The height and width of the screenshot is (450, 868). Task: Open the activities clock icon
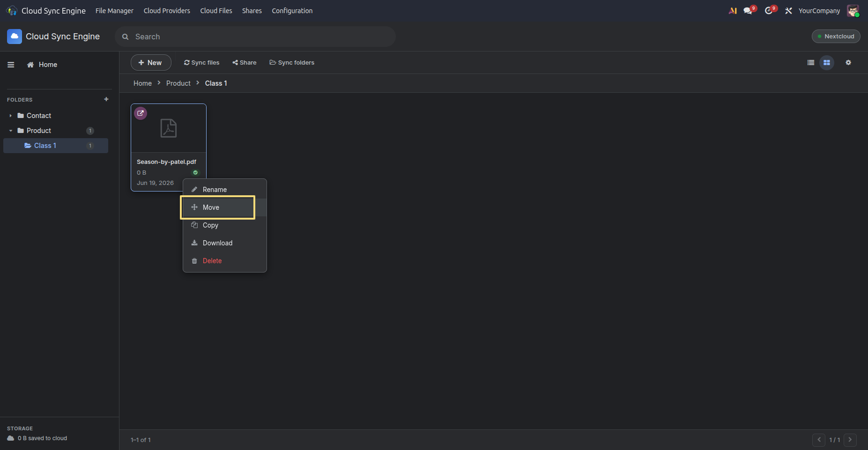[769, 11]
